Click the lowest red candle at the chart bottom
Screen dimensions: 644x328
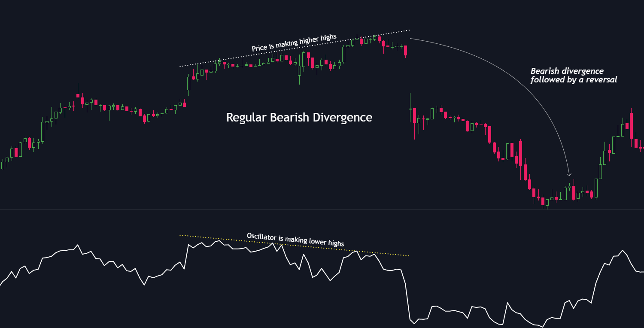point(543,201)
